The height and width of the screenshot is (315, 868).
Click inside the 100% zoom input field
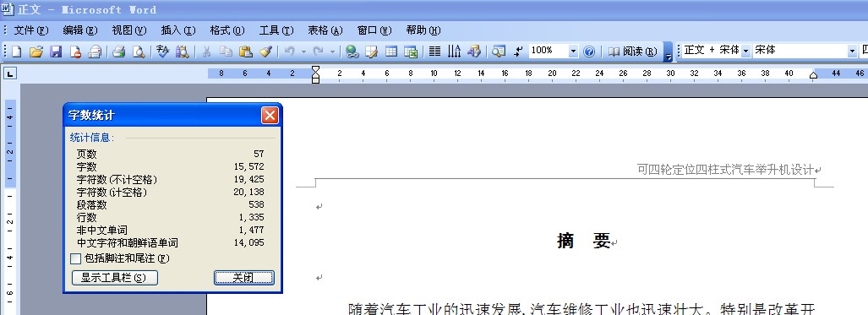coord(548,51)
